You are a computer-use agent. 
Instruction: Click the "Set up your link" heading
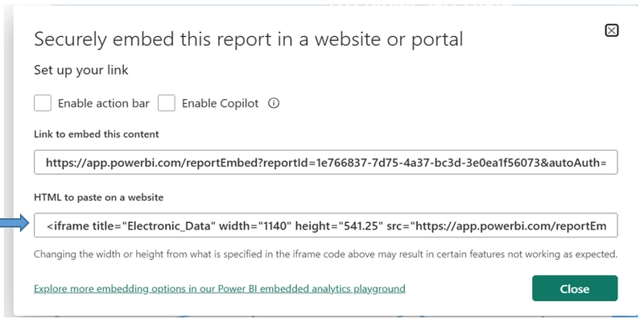pyautogui.click(x=80, y=70)
